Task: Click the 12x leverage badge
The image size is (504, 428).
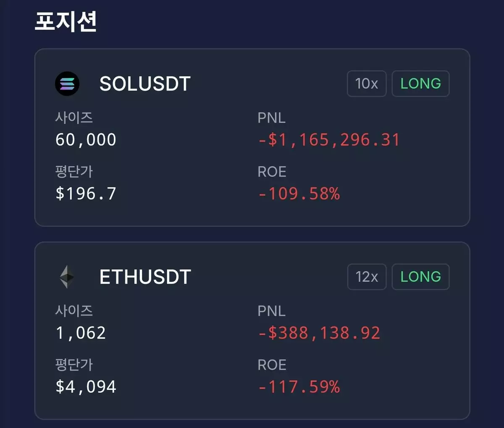Action: [367, 277]
